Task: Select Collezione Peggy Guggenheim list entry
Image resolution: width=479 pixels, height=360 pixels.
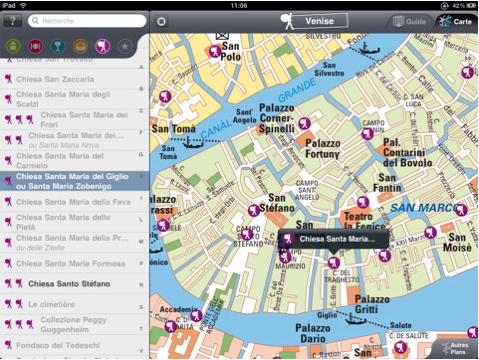Action: (x=74, y=324)
